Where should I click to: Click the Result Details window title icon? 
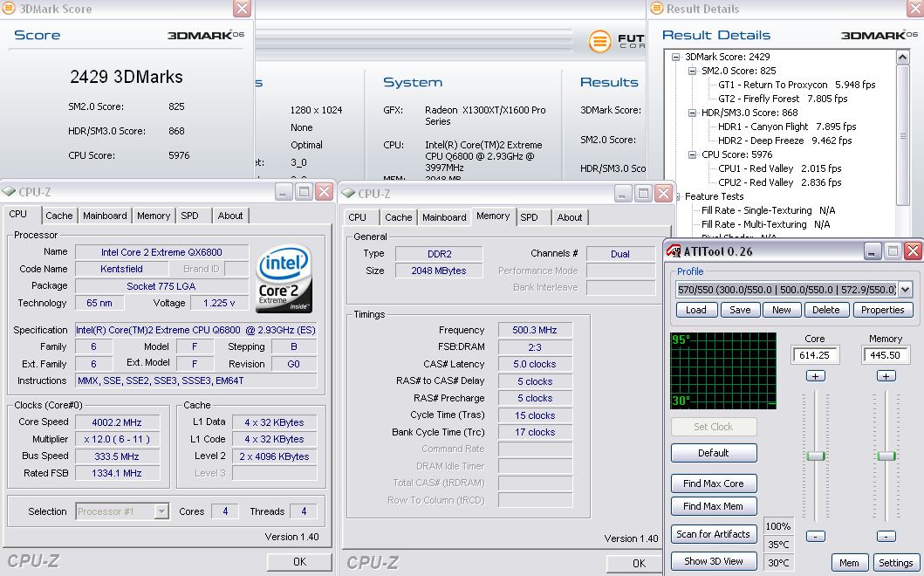coord(656,8)
